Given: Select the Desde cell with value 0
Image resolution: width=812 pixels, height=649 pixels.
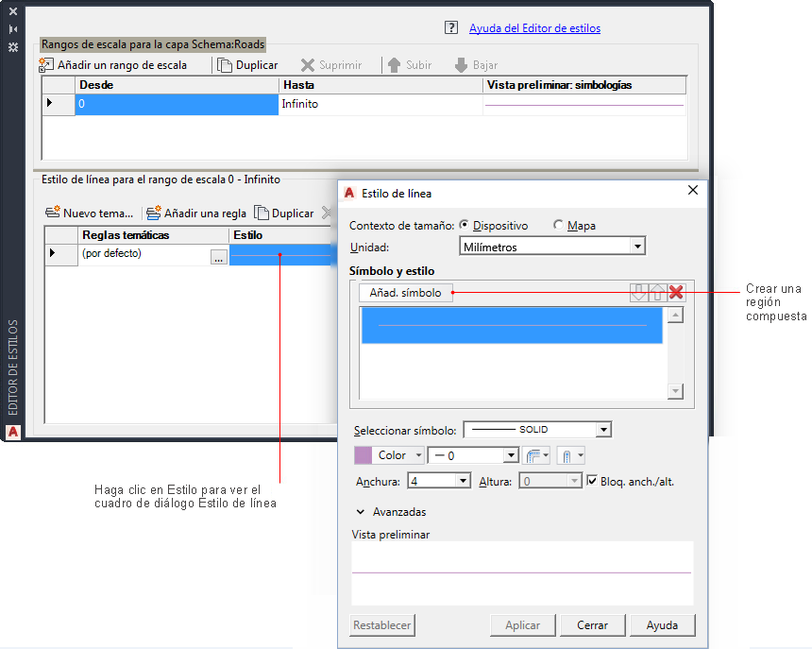Looking at the screenshot, I should coord(177,104).
